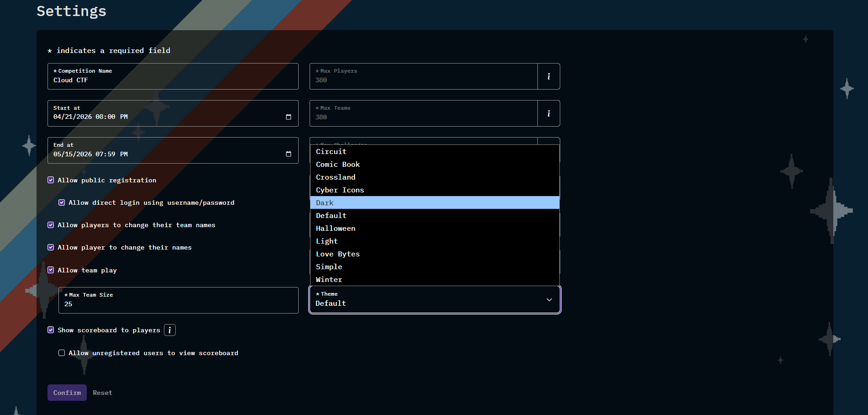Select Default in the theme list

pyautogui.click(x=435, y=215)
